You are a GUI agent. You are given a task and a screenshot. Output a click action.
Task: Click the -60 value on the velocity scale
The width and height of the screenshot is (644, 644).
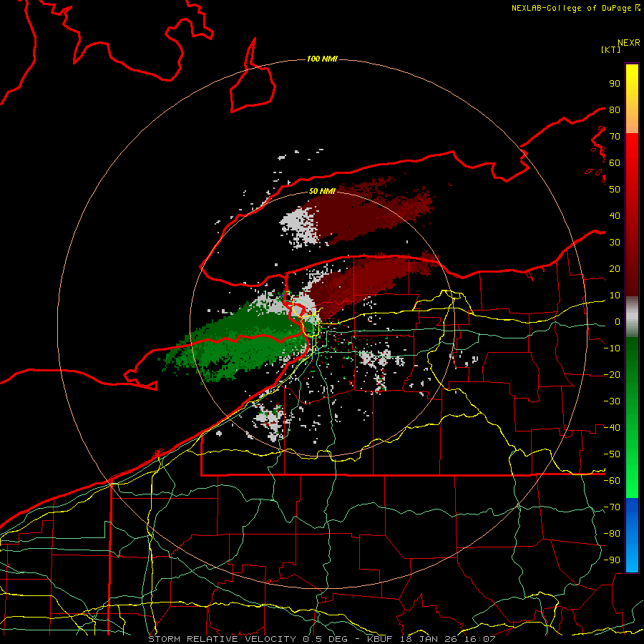(x=612, y=481)
